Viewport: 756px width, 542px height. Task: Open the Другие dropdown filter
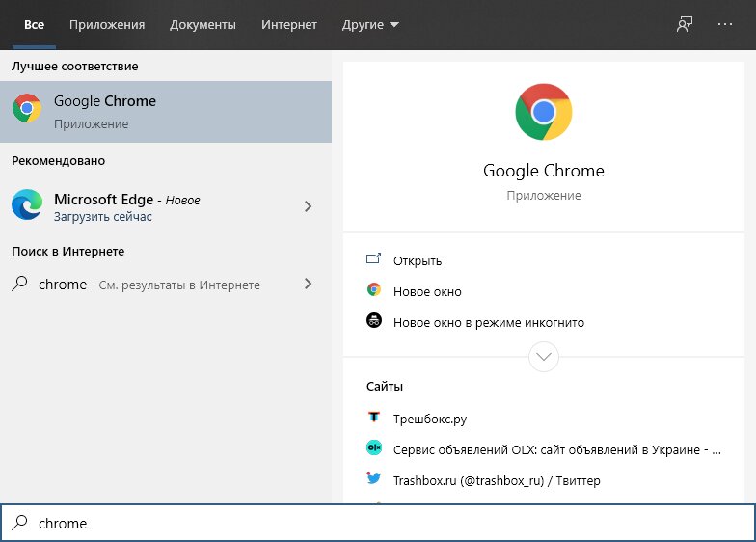tap(370, 25)
